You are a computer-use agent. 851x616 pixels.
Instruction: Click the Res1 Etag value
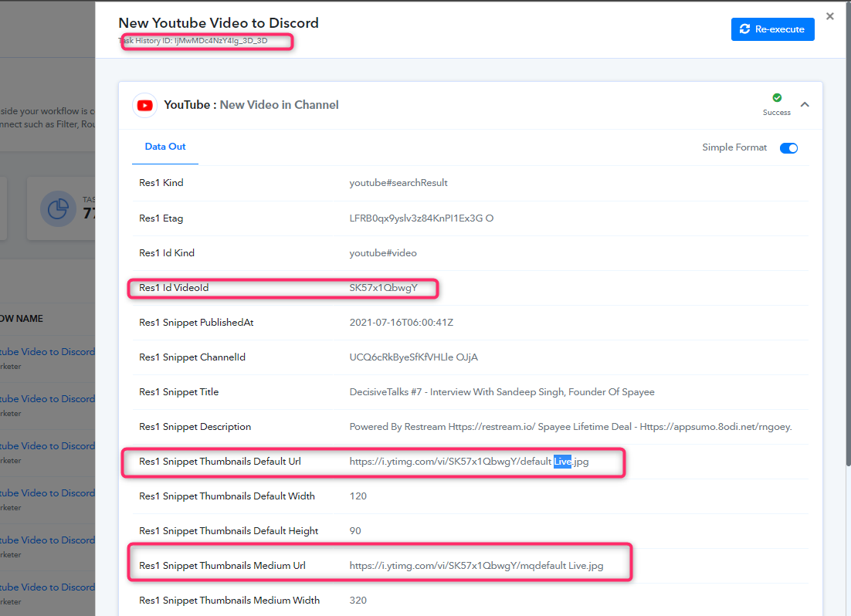pyautogui.click(x=421, y=218)
